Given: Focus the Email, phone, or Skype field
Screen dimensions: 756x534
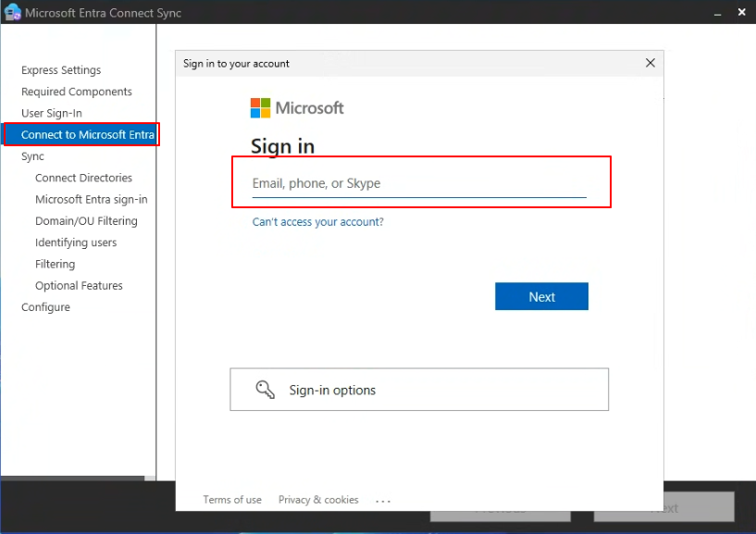Looking at the screenshot, I should [x=419, y=184].
